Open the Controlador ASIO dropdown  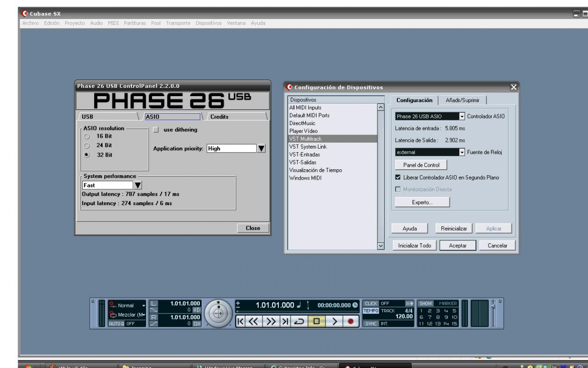(x=462, y=116)
